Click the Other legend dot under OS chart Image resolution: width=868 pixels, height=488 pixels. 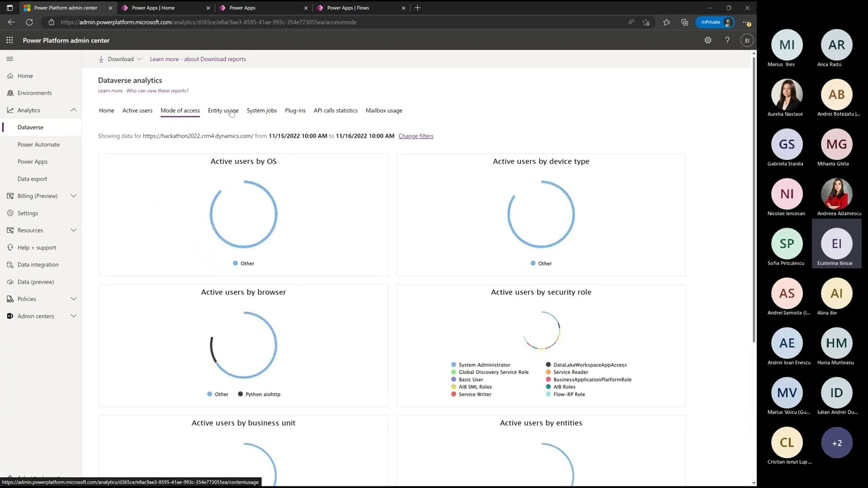235,263
